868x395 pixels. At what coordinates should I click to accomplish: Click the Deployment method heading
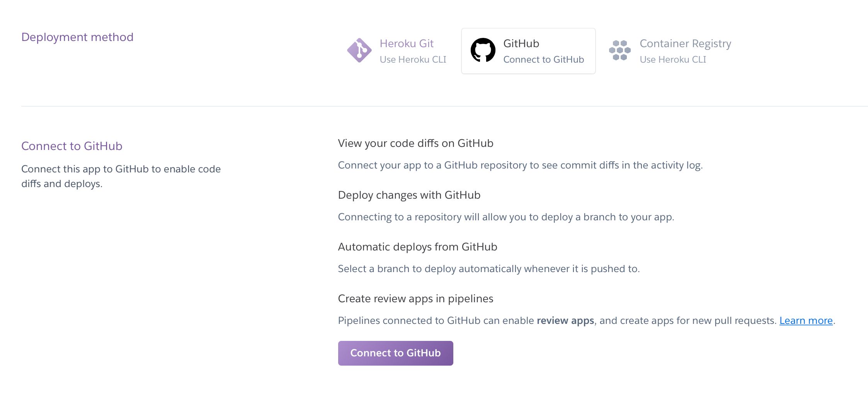click(x=78, y=37)
